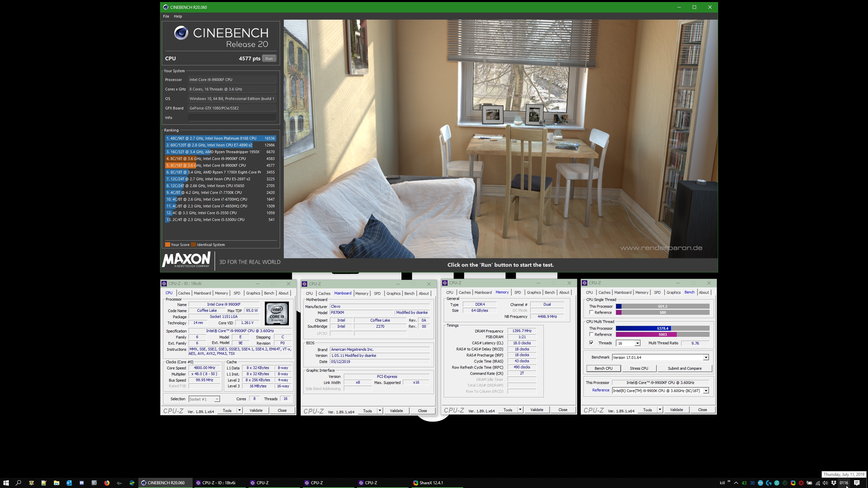
Task: Toggle Reference checkbox under CPU Multi Thread
Action: [591, 334]
